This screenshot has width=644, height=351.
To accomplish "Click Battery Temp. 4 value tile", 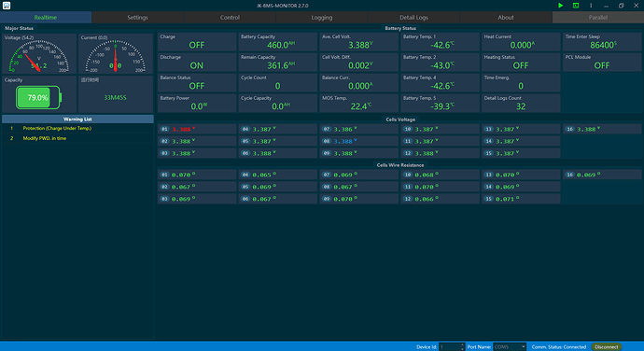I will [440, 82].
